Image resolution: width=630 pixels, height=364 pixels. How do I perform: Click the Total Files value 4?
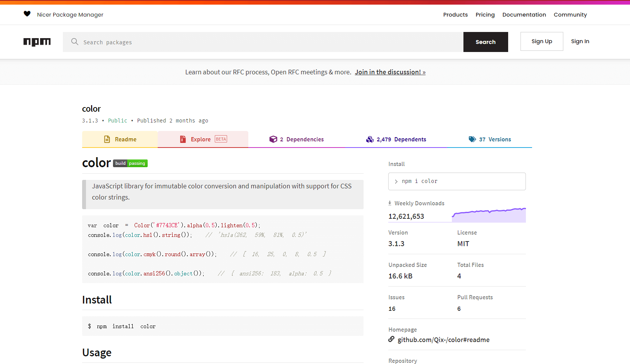pos(459,276)
